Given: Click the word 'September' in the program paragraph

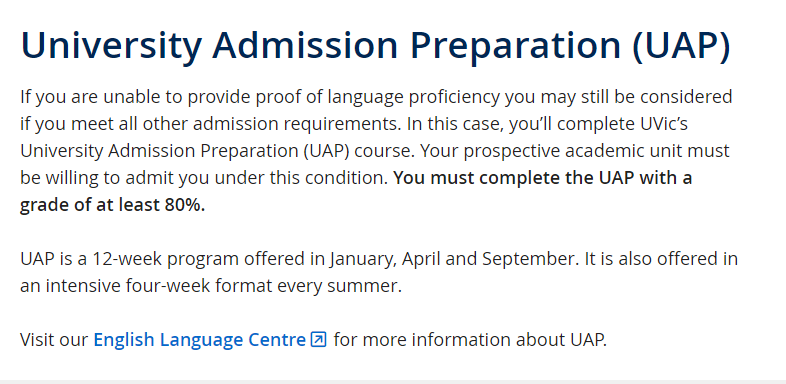Looking at the screenshot, I should (528, 259).
